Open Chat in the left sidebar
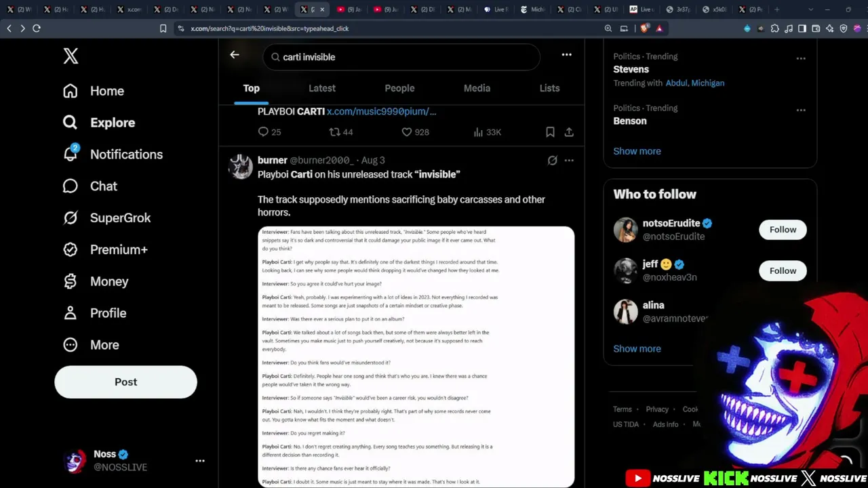This screenshot has height=488, width=868. (x=90, y=186)
